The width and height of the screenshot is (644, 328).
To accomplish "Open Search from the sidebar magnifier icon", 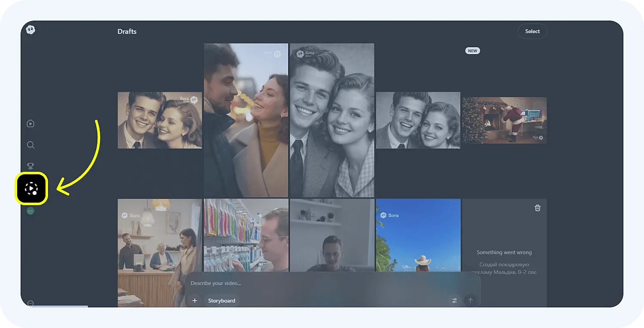I will [x=30, y=145].
